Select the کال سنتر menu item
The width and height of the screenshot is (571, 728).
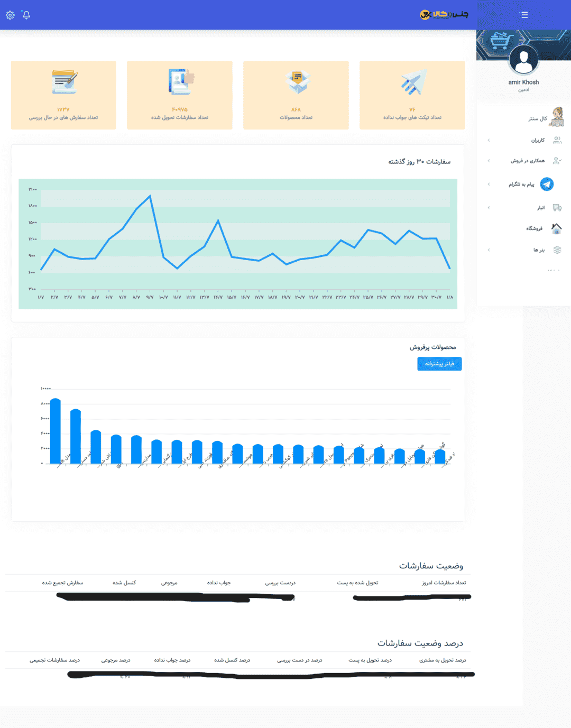[538, 118]
